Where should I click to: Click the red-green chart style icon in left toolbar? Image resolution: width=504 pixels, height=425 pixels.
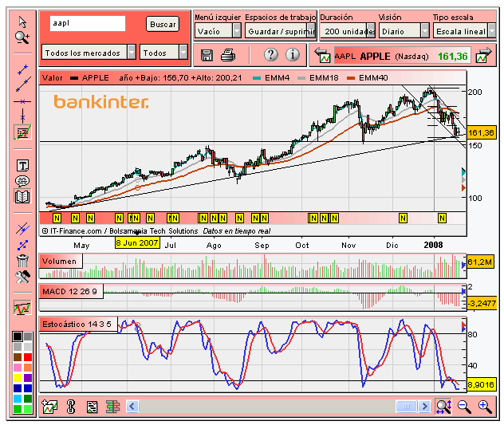point(22,308)
